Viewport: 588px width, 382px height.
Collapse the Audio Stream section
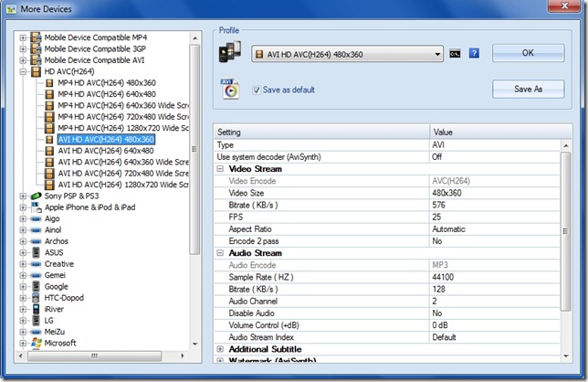(220, 253)
